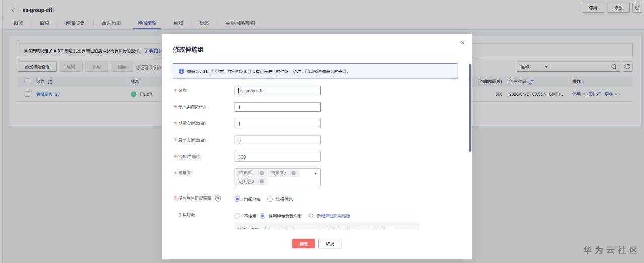Sort by 创建时间 column sort icon
Image resolution: width=644 pixels, height=263 pixels.
(x=531, y=82)
